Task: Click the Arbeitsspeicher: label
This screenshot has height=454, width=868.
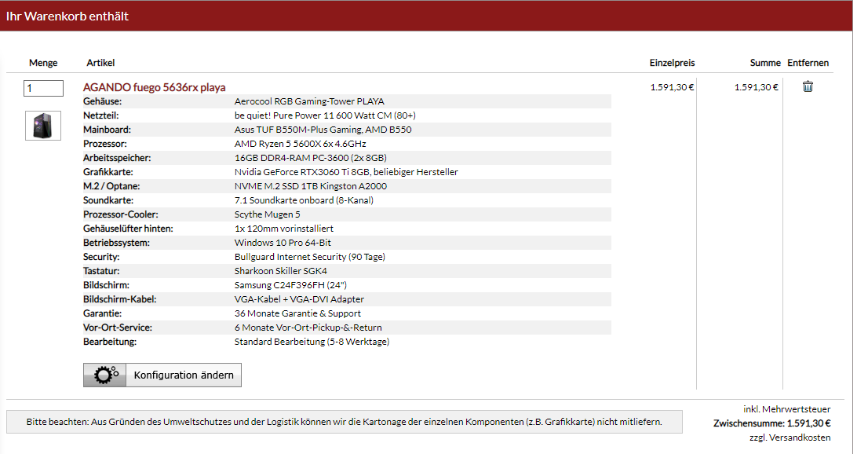Action: click(x=117, y=158)
